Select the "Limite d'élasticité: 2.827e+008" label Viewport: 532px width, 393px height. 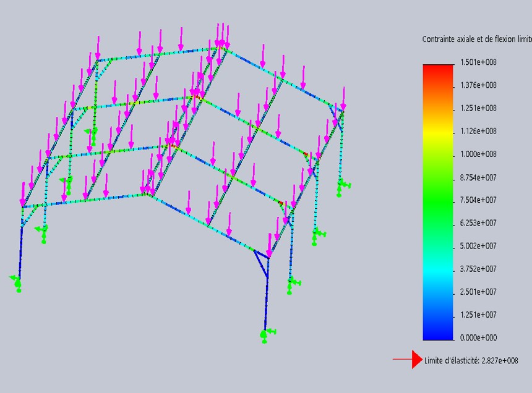coord(471,360)
